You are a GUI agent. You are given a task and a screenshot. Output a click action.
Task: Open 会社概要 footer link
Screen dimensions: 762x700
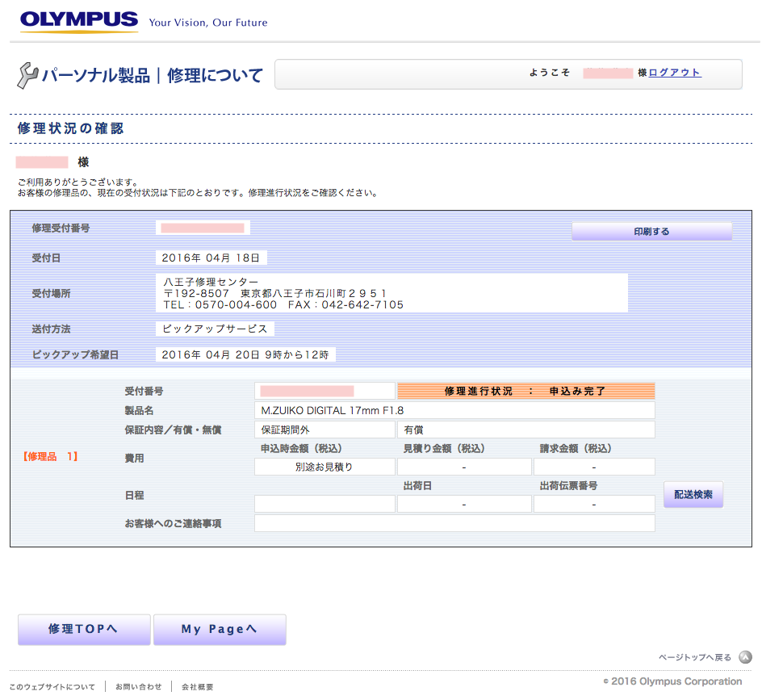click(197, 686)
